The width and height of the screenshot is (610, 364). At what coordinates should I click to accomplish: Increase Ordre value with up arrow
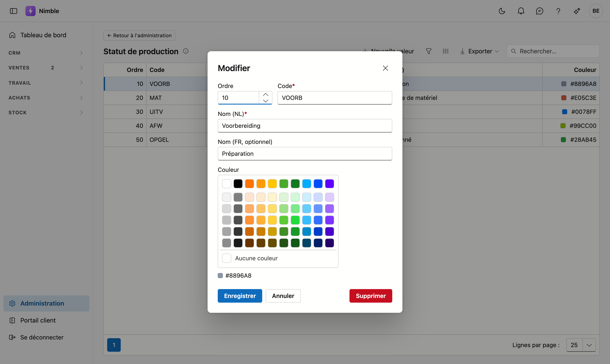coord(266,95)
